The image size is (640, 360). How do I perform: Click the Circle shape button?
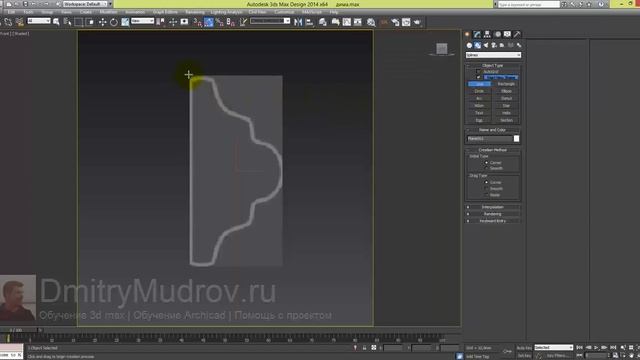coord(479,91)
